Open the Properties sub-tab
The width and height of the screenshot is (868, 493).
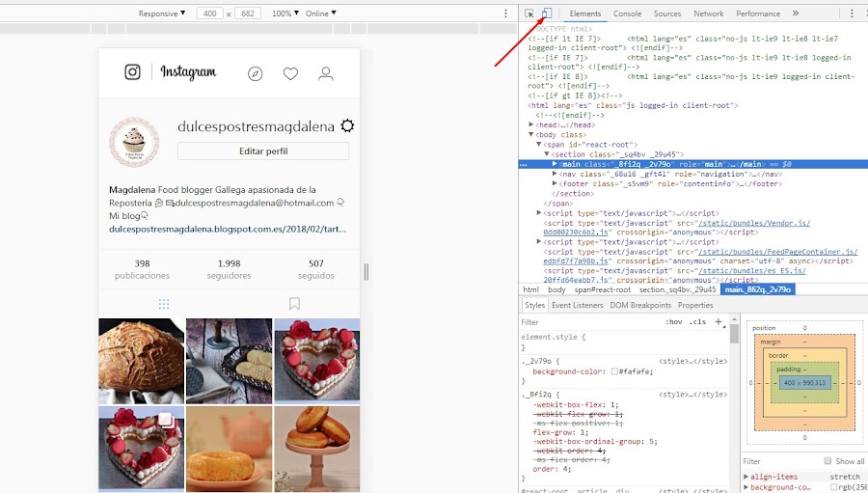[x=695, y=305]
